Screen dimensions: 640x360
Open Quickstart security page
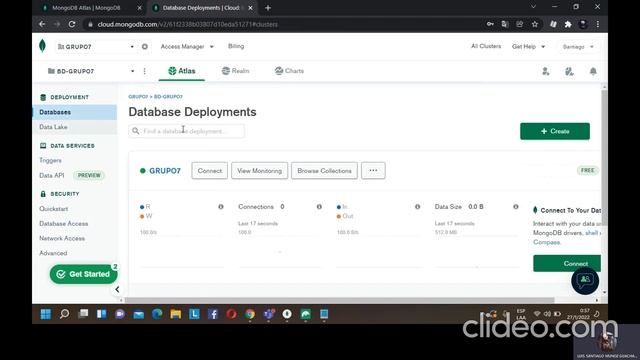[53, 209]
